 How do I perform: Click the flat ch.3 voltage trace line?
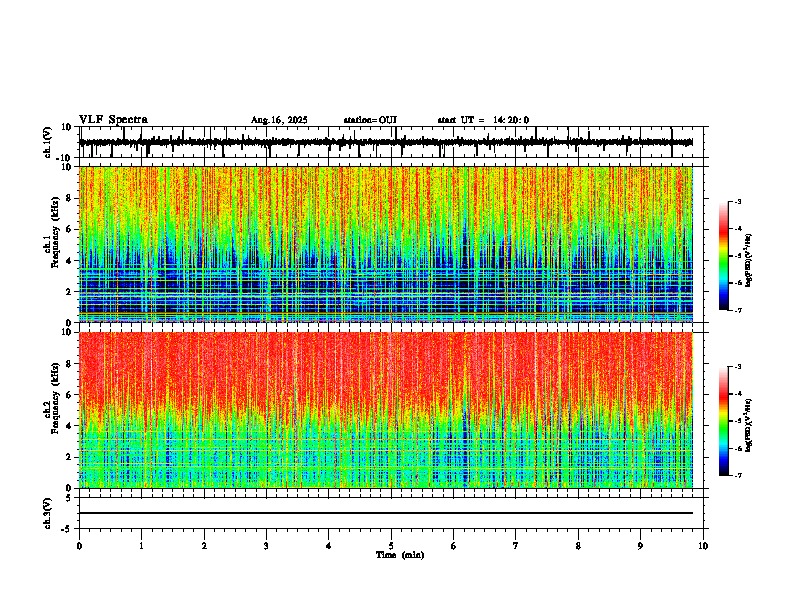(x=386, y=513)
